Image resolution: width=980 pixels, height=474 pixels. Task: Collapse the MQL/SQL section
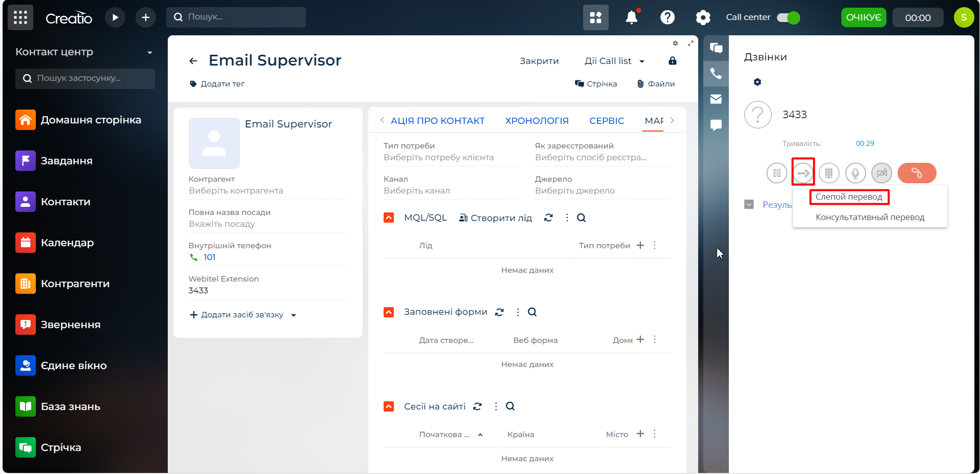click(x=389, y=218)
